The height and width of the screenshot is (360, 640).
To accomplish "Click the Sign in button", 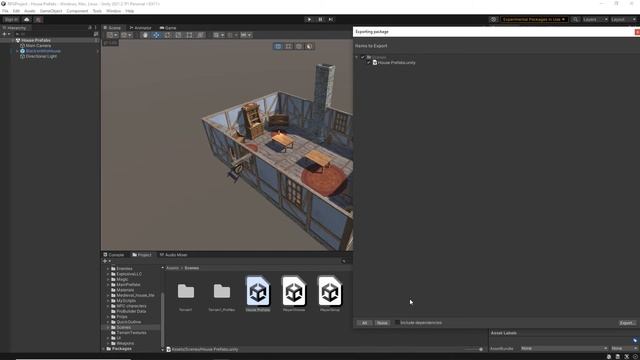I will 11,19.
